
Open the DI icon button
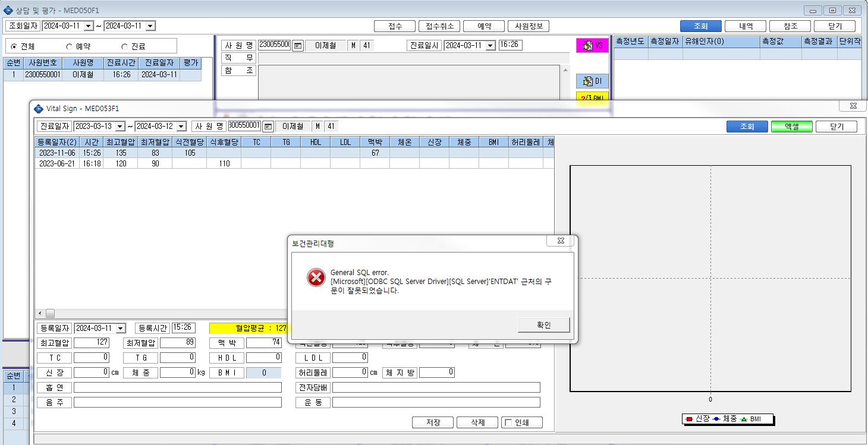[x=592, y=81]
